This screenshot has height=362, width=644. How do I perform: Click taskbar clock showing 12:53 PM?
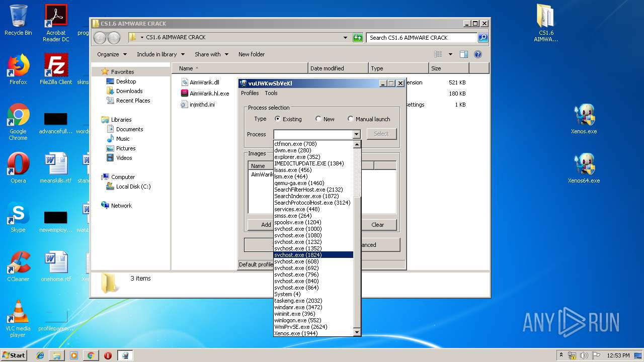click(618, 355)
